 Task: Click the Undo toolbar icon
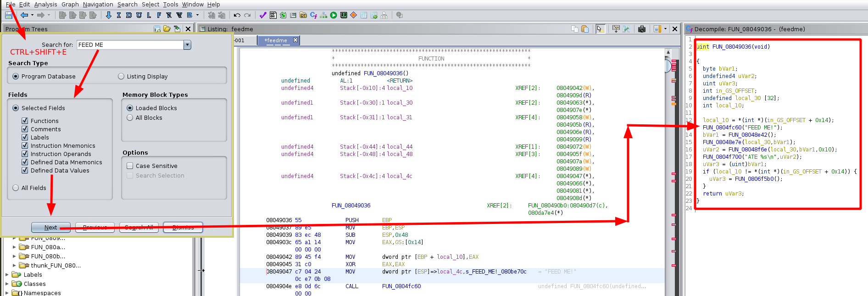pyautogui.click(x=237, y=15)
